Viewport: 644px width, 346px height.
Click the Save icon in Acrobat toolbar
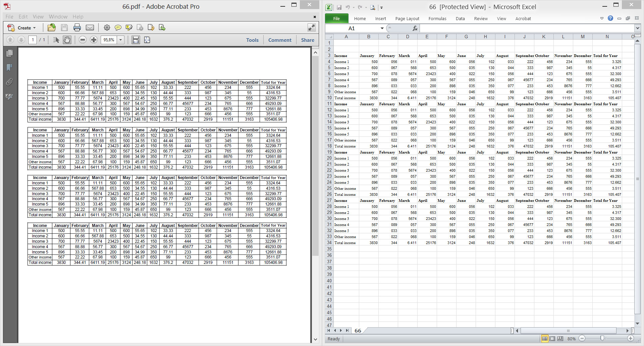pos(64,28)
